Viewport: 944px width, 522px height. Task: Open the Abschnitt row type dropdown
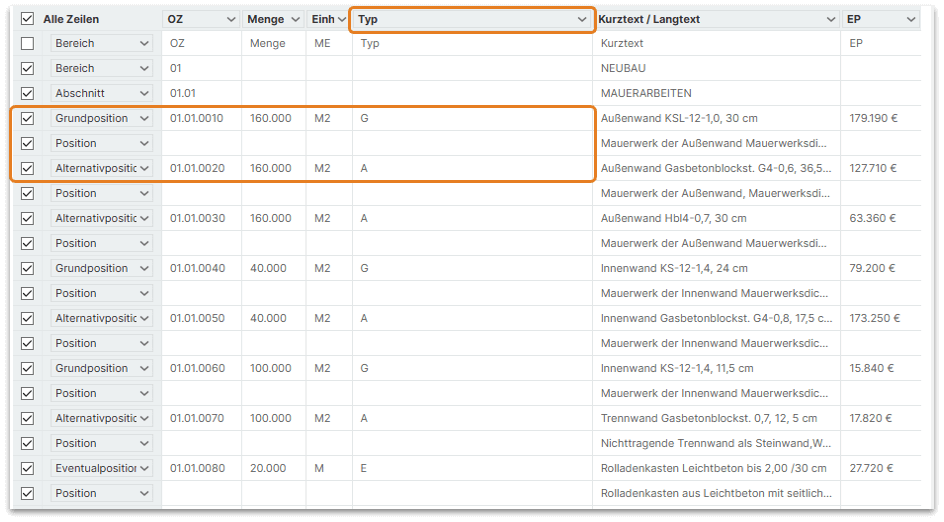(x=144, y=94)
